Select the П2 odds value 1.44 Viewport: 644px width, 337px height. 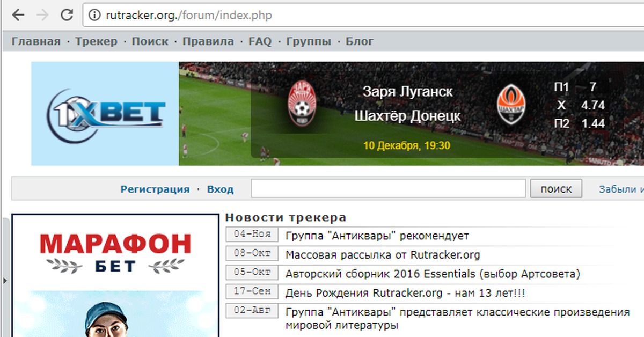coord(593,123)
